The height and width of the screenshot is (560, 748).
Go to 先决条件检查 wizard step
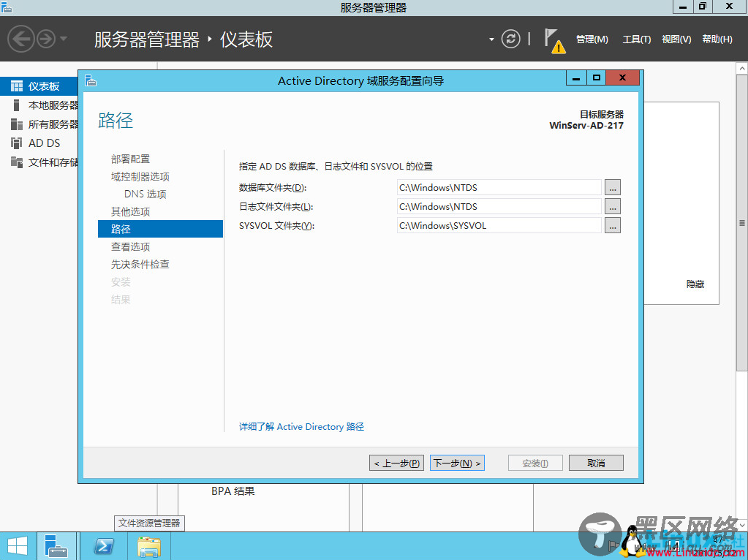coord(140,264)
